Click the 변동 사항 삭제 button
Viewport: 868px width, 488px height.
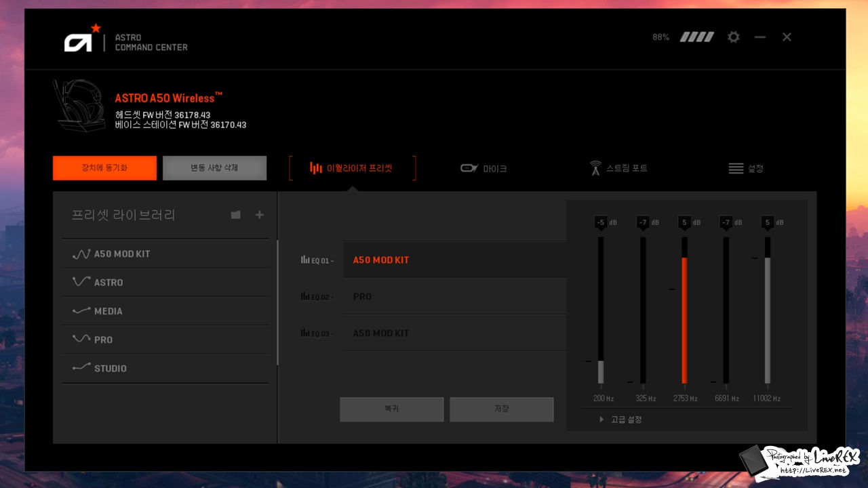(x=214, y=168)
